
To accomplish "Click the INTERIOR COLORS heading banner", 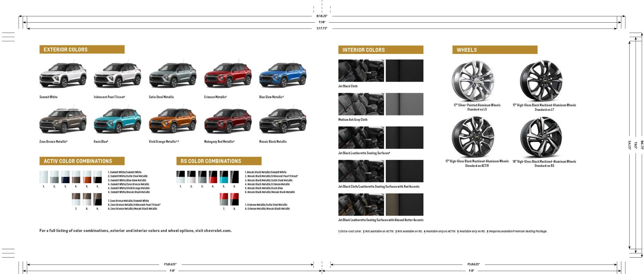I will coord(381,50).
